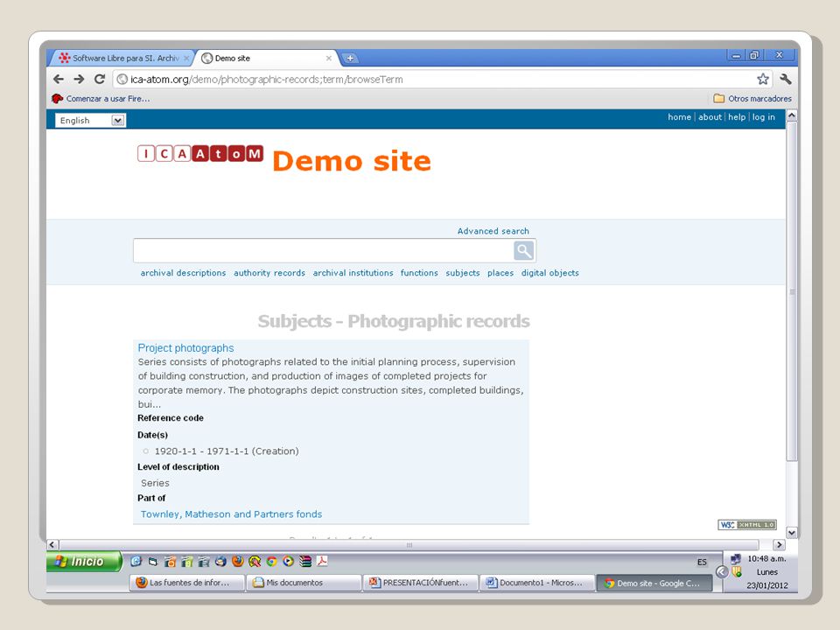The height and width of the screenshot is (630, 840).
Task: Click the ICA-AtoM logo
Action: (x=200, y=154)
